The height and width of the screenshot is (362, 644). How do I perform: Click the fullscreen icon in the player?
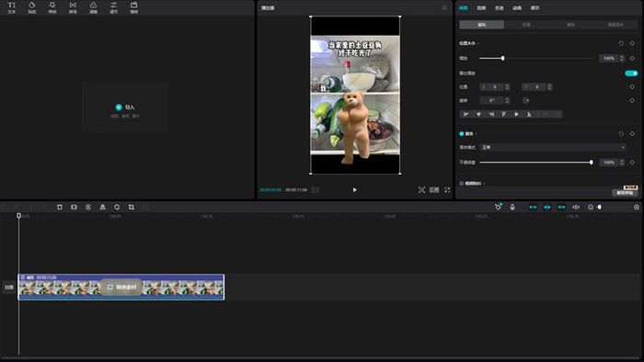click(447, 190)
